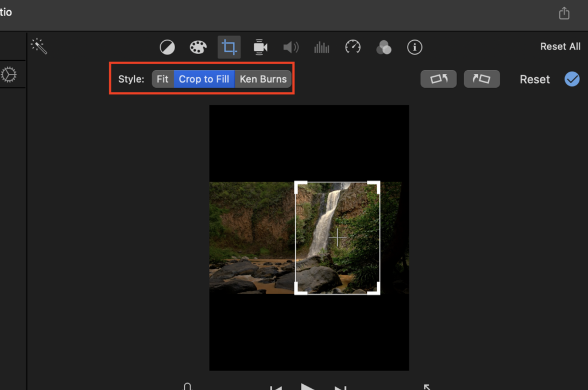Viewport: 588px width, 390px height.
Task: Open the color correction palette
Action: tap(198, 47)
